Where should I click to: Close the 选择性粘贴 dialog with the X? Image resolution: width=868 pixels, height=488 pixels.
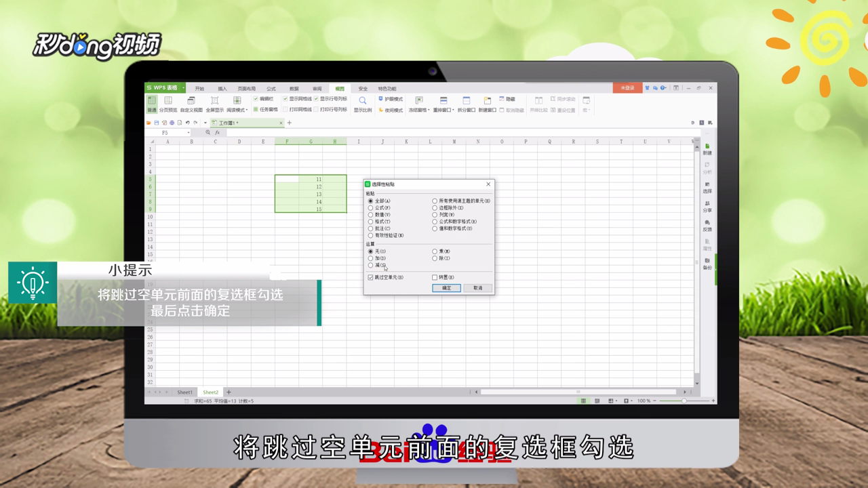pos(488,184)
